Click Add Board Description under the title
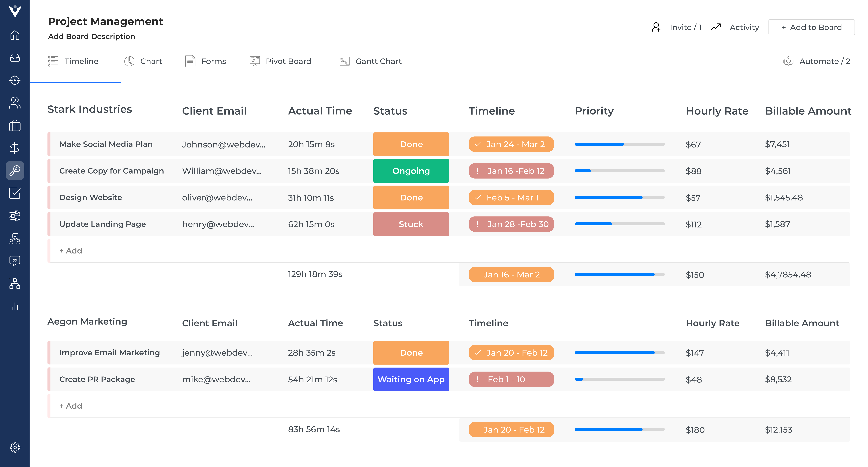Screen dimensions: 868x467 (x=91, y=36)
